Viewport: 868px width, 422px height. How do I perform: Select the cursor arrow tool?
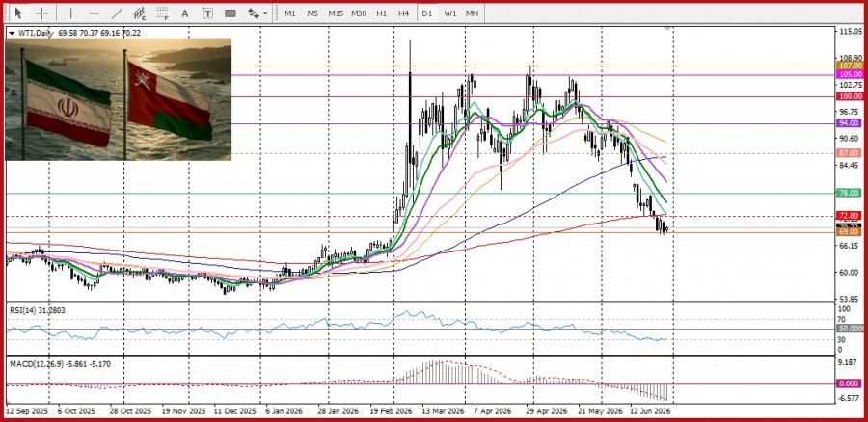19,13
